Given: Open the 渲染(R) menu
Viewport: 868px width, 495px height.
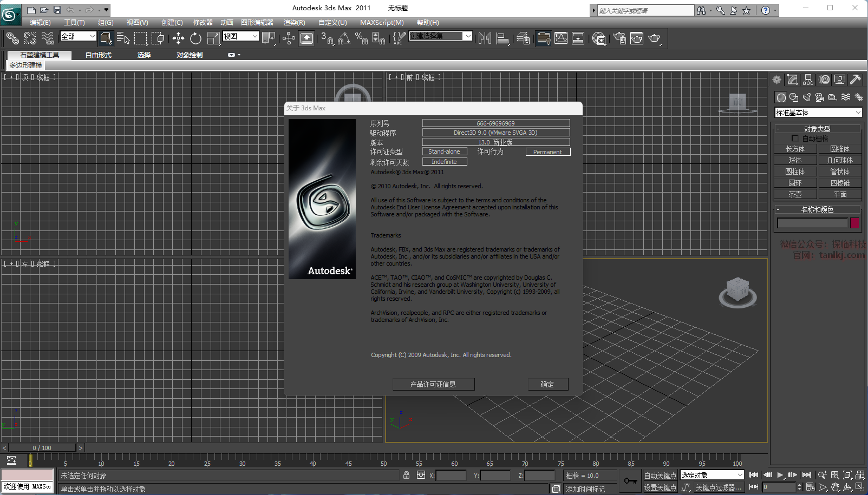Looking at the screenshot, I should point(294,23).
